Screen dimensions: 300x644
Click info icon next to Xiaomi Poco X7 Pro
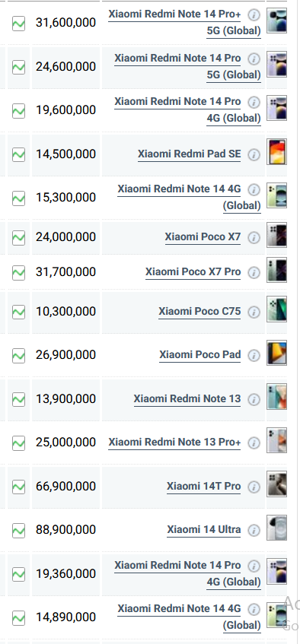point(254,273)
